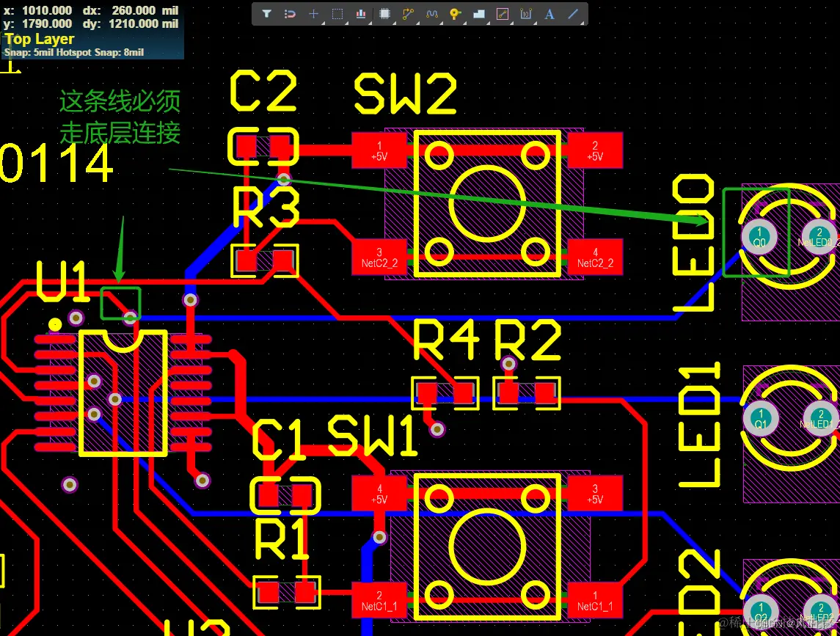Click the x 1010.000 coordinate readout
The width and height of the screenshot is (840, 636).
pos(37,10)
